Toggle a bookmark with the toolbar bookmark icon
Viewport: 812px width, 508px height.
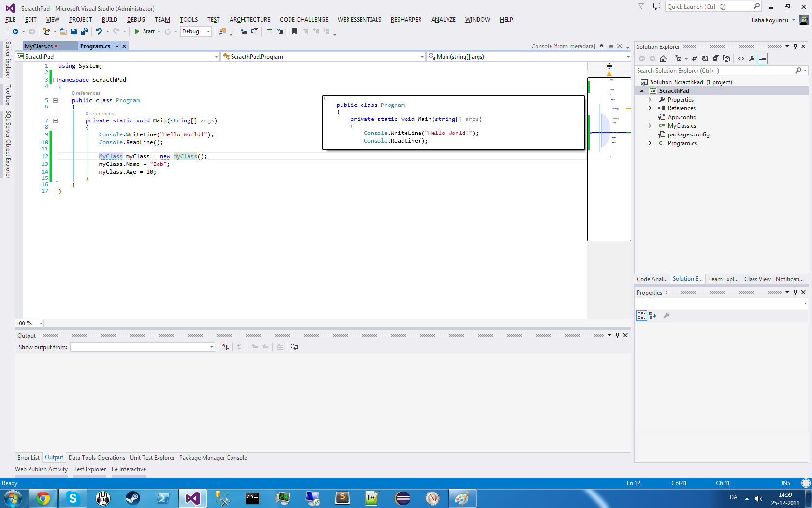point(294,31)
